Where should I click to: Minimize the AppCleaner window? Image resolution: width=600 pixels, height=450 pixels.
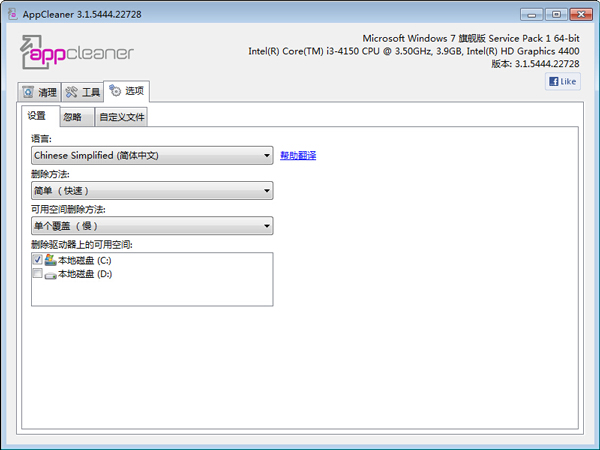pyautogui.click(x=531, y=15)
